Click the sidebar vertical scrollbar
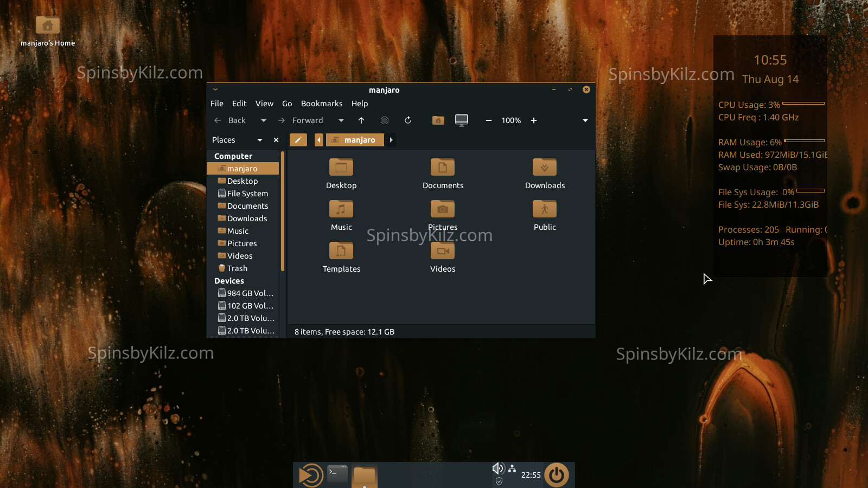 pyautogui.click(x=282, y=211)
